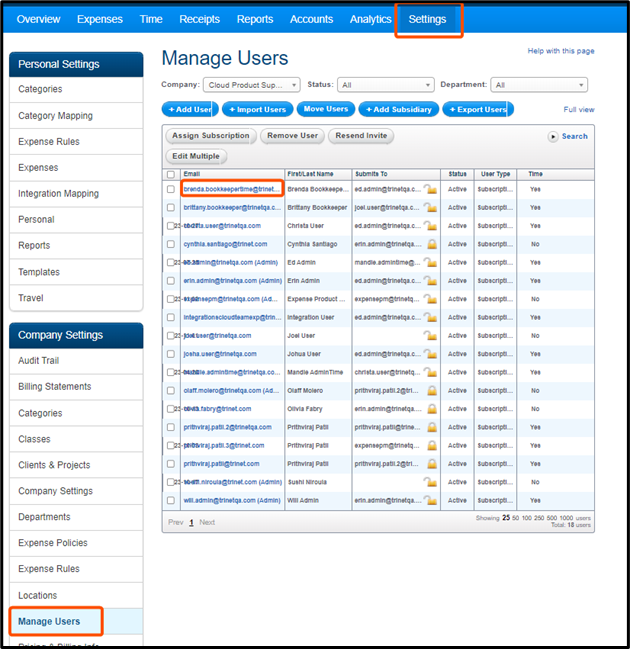Expand the Status filter dropdown
Image resolution: width=630 pixels, height=649 pixels.
pyautogui.click(x=385, y=86)
